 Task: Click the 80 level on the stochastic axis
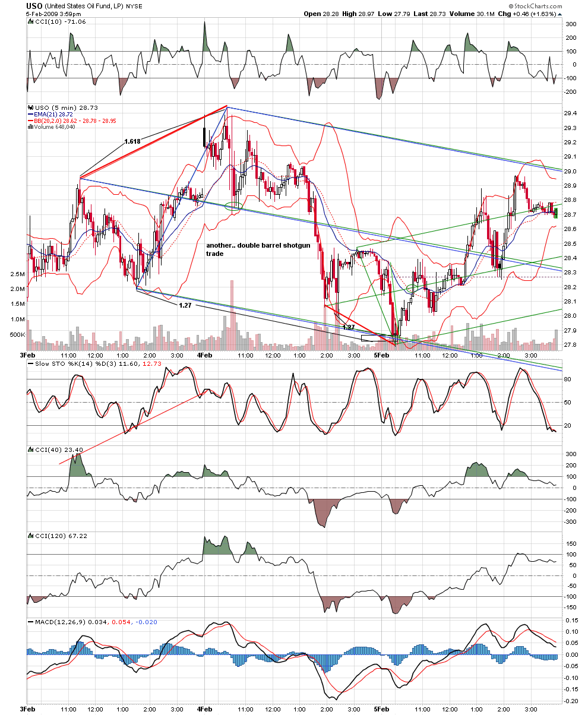tap(568, 379)
